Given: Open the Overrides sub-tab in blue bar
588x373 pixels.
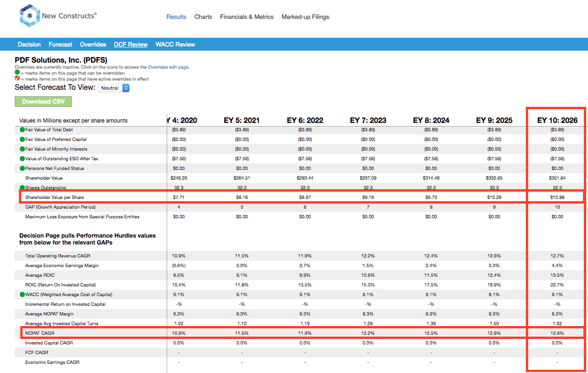Looking at the screenshot, I should (93, 45).
